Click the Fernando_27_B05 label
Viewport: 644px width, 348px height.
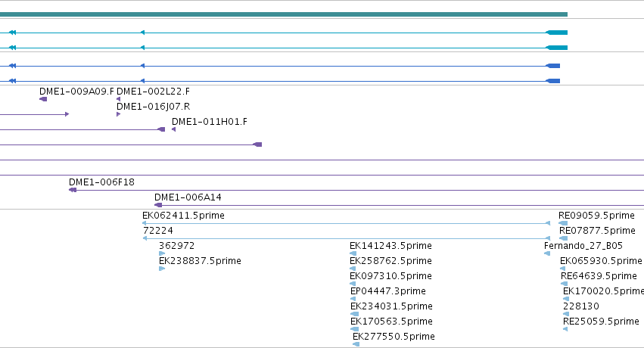point(583,245)
